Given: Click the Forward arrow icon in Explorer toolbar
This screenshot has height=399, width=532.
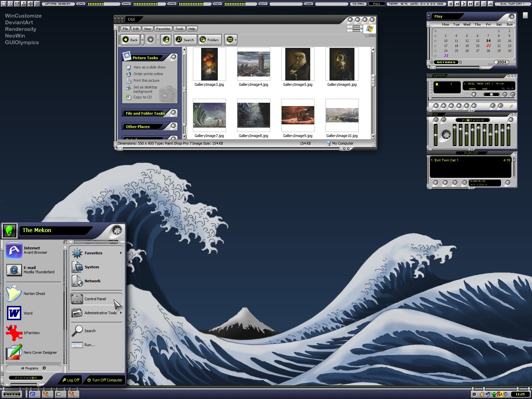Looking at the screenshot, I should (x=151, y=40).
